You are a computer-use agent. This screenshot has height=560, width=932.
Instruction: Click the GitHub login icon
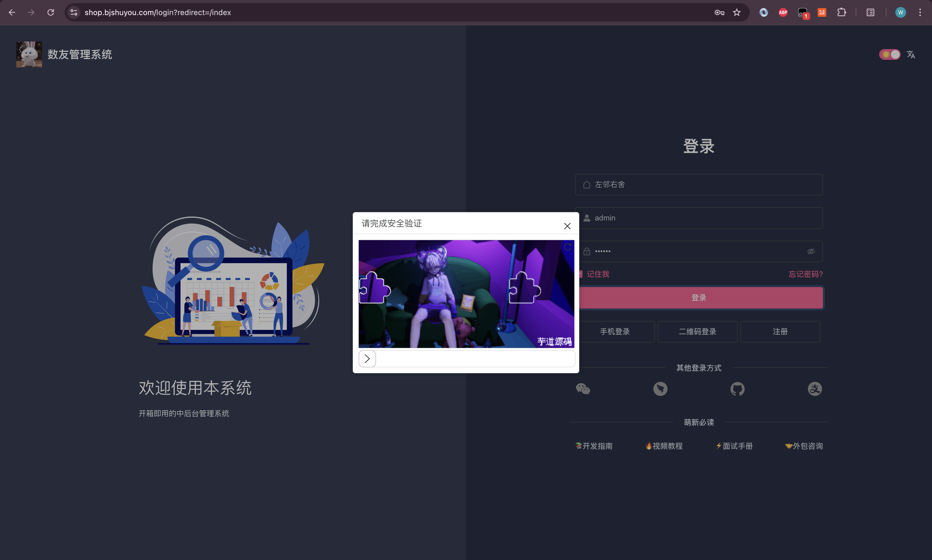(737, 389)
